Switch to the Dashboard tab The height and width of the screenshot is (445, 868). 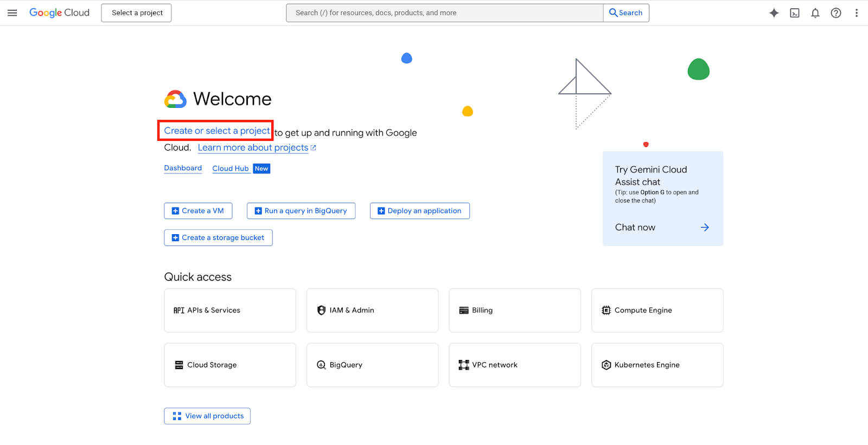(183, 168)
